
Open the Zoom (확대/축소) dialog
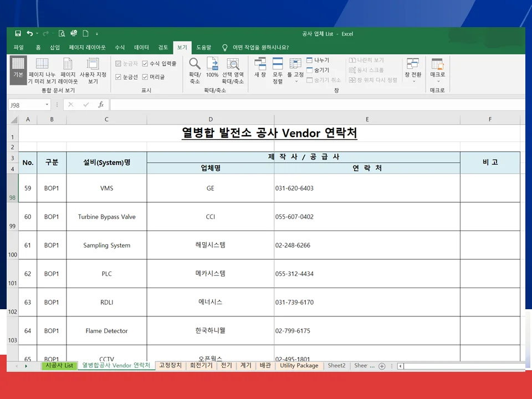coord(195,70)
